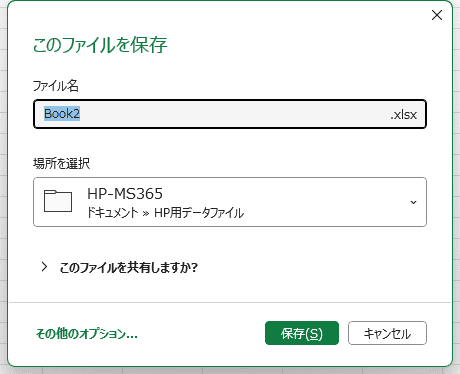Viewport: 460px width, 374px height.
Task: Click the 場所を選択 label
Action: coord(61,163)
